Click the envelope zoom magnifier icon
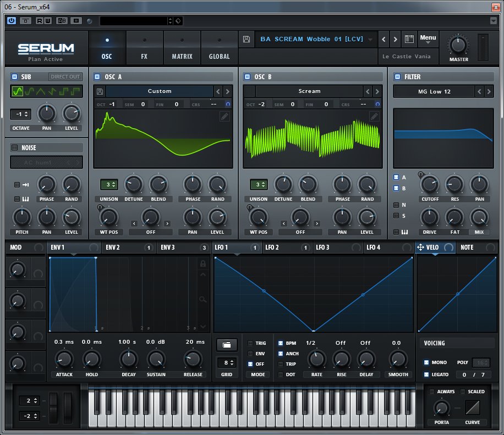The height and width of the screenshot is (435, 504). coord(202,299)
